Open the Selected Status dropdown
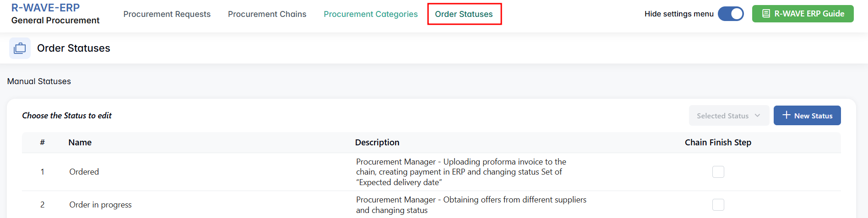Viewport: 868px width, 218px height. [x=728, y=116]
